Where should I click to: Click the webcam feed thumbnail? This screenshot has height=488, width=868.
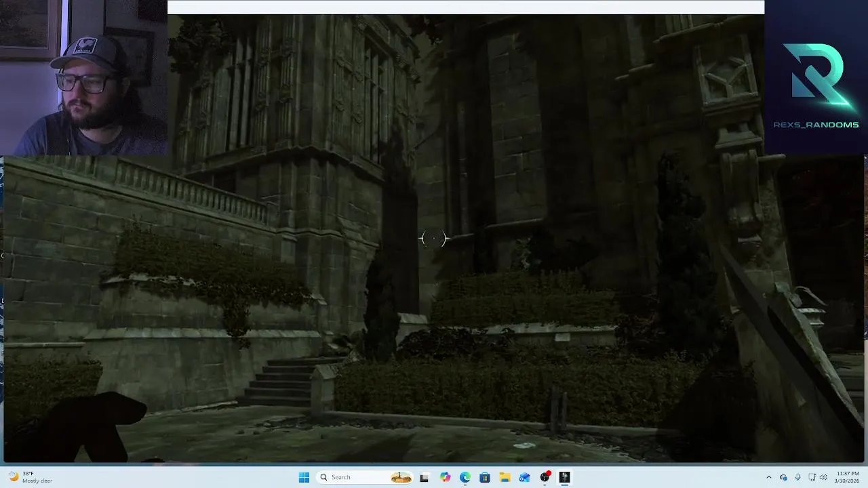coord(83,78)
